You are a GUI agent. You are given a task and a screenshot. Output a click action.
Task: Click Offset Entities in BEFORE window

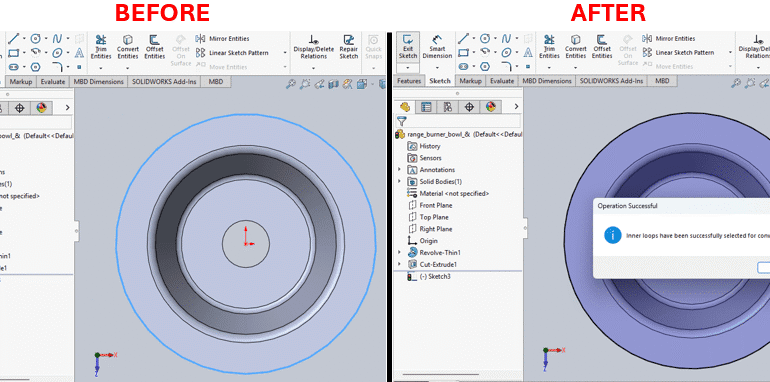[154, 47]
